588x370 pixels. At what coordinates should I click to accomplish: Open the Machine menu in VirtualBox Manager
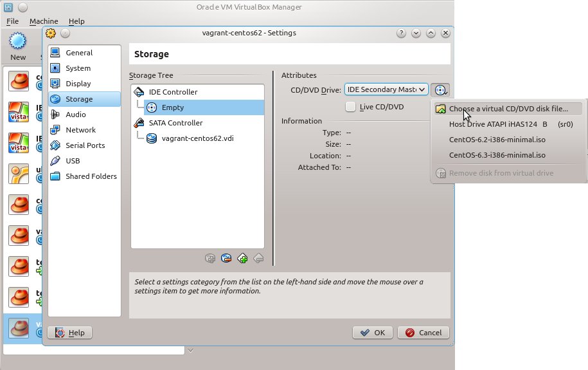pos(44,21)
